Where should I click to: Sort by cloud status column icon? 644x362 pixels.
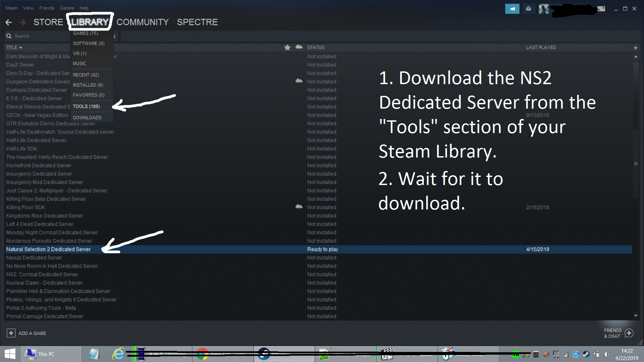click(299, 47)
